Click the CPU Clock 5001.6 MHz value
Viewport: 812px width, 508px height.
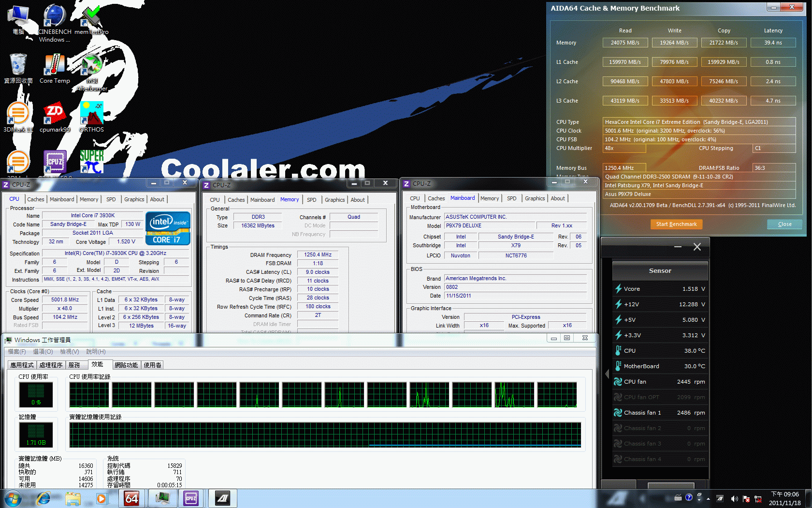coord(699,131)
